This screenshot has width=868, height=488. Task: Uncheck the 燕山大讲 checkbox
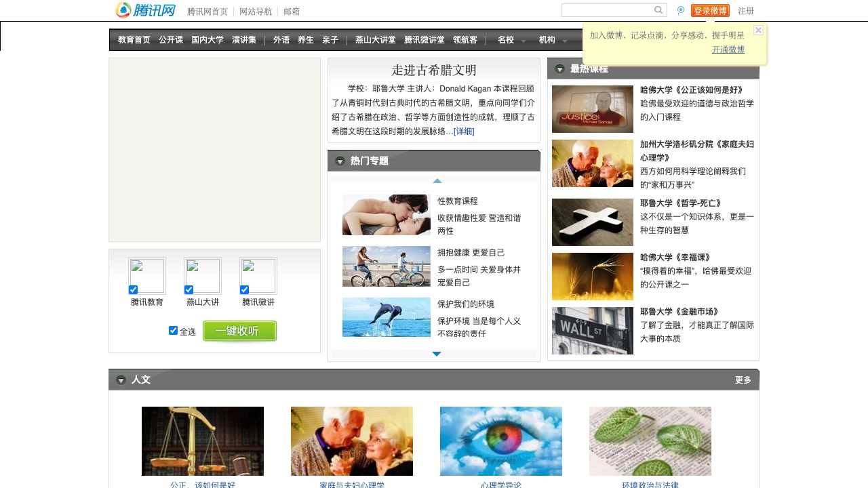click(x=189, y=290)
